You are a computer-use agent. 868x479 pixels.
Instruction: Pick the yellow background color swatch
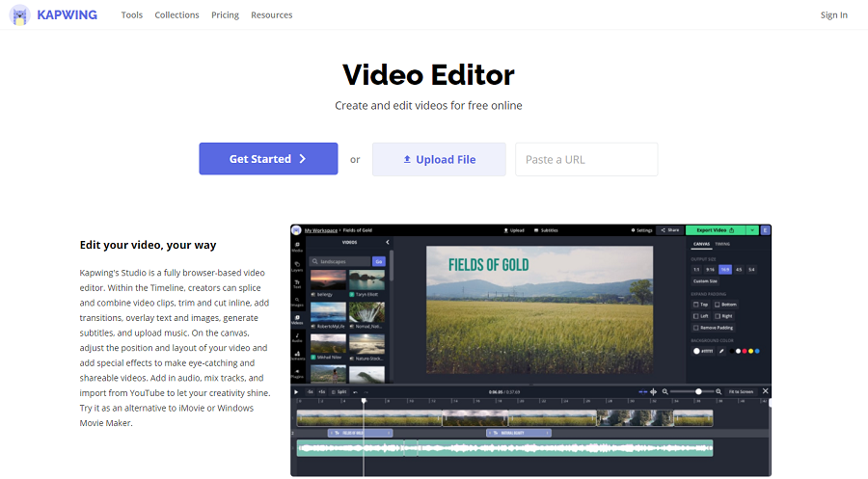(750, 351)
